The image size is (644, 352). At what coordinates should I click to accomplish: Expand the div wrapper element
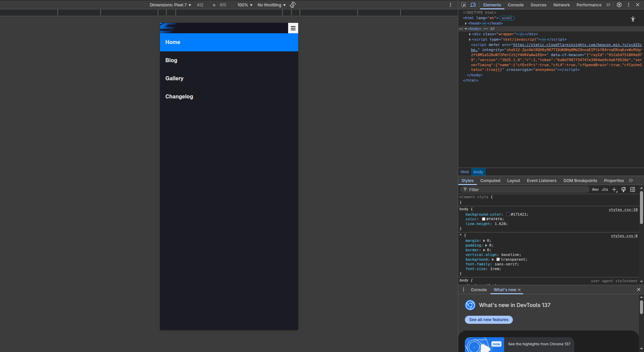pos(470,34)
